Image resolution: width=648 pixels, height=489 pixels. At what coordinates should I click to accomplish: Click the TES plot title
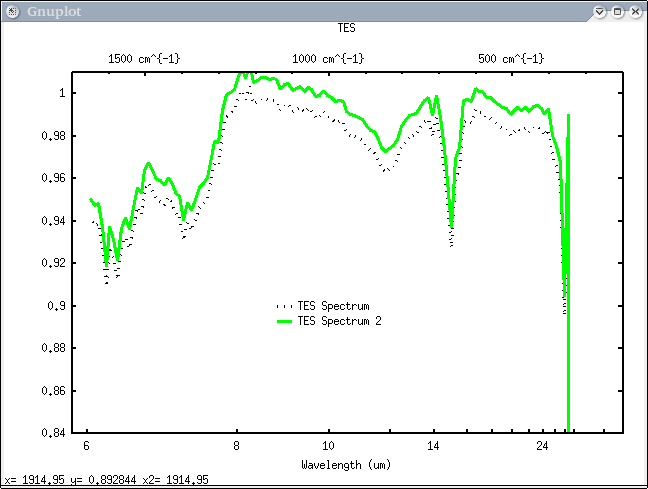point(346,28)
